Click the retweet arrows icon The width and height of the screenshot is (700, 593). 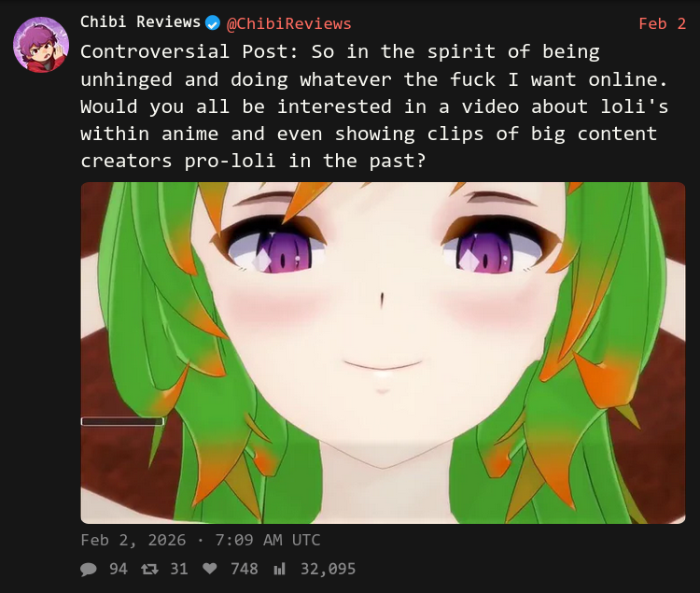[149, 569]
